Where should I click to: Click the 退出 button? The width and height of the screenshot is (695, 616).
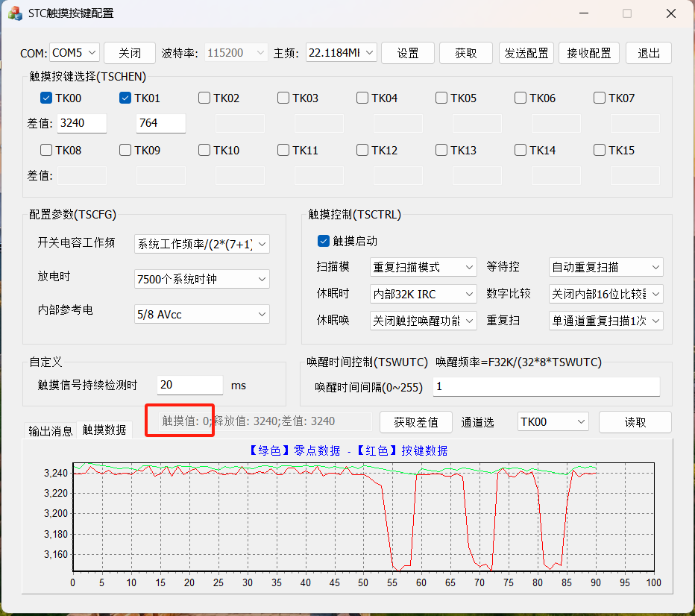click(649, 53)
